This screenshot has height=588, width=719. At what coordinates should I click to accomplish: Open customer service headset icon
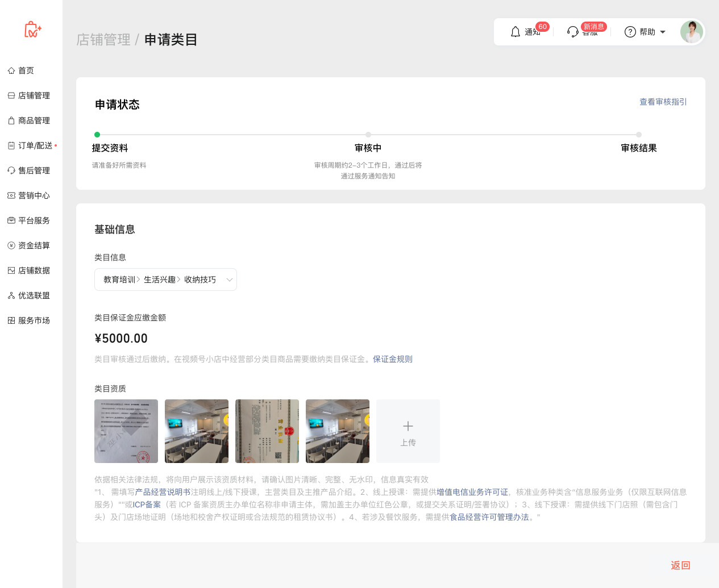pyautogui.click(x=573, y=32)
